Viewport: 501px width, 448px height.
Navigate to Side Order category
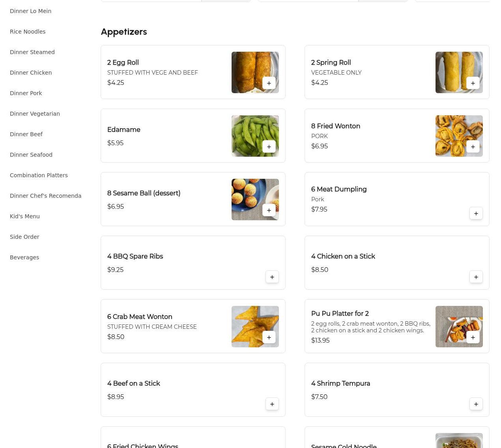tap(24, 237)
